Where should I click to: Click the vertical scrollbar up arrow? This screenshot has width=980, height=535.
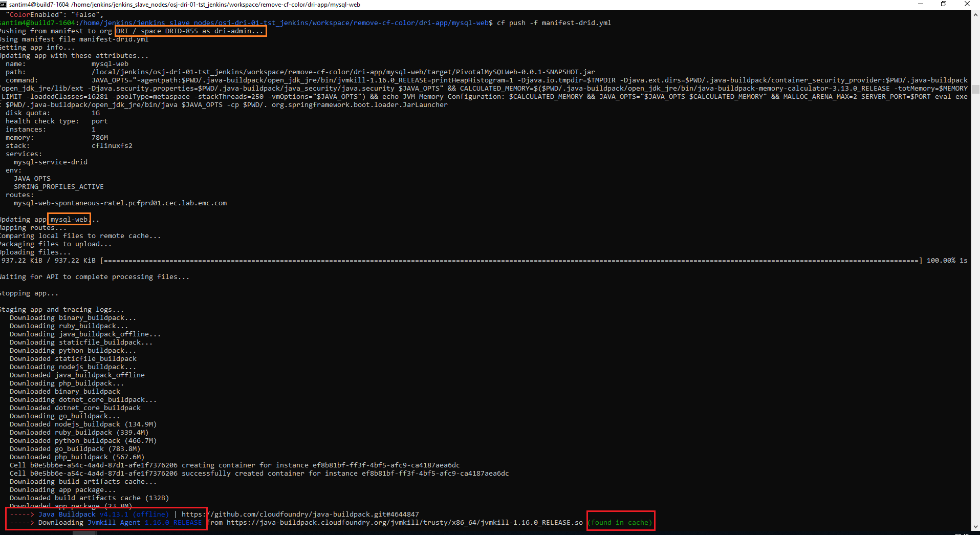[975, 15]
